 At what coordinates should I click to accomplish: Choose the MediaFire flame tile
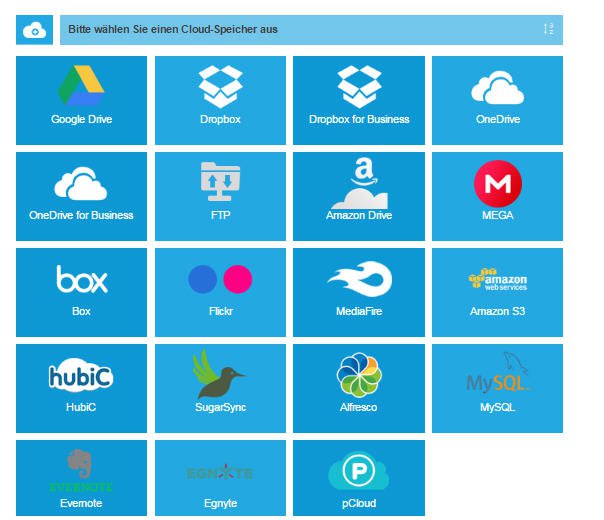(x=359, y=292)
